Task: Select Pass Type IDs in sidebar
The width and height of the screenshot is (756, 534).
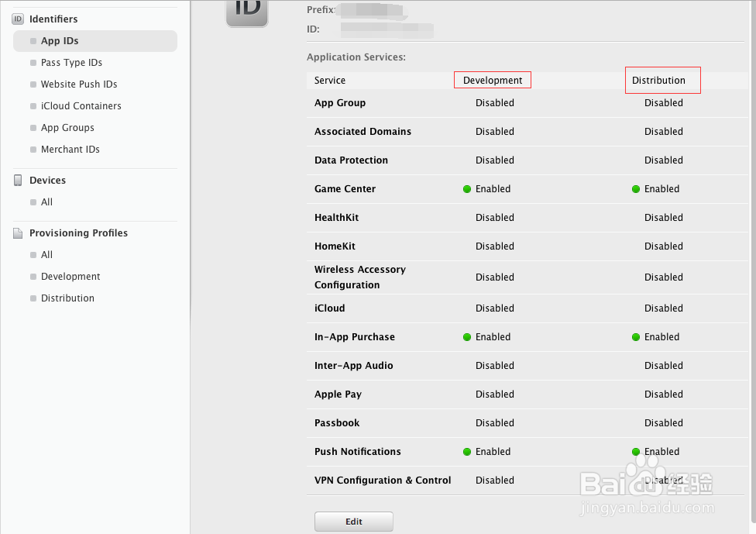Action: [71, 63]
